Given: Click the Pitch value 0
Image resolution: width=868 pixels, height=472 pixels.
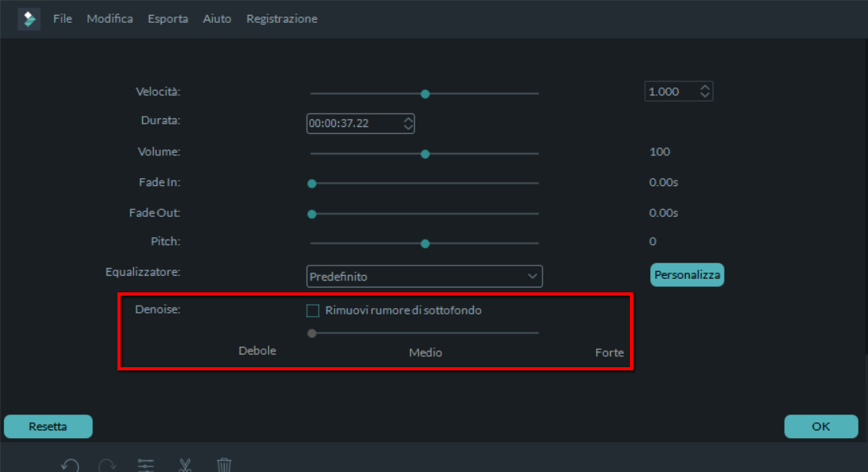Looking at the screenshot, I should coord(653,241).
